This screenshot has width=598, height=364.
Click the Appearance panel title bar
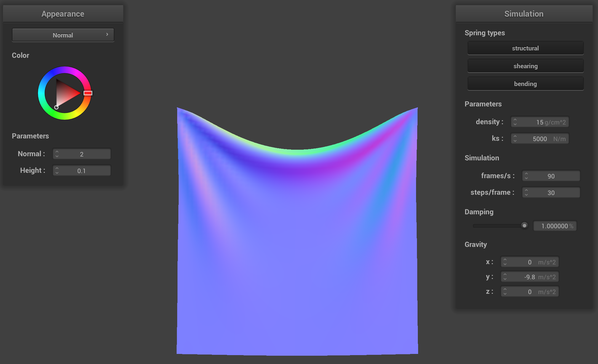tap(63, 14)
